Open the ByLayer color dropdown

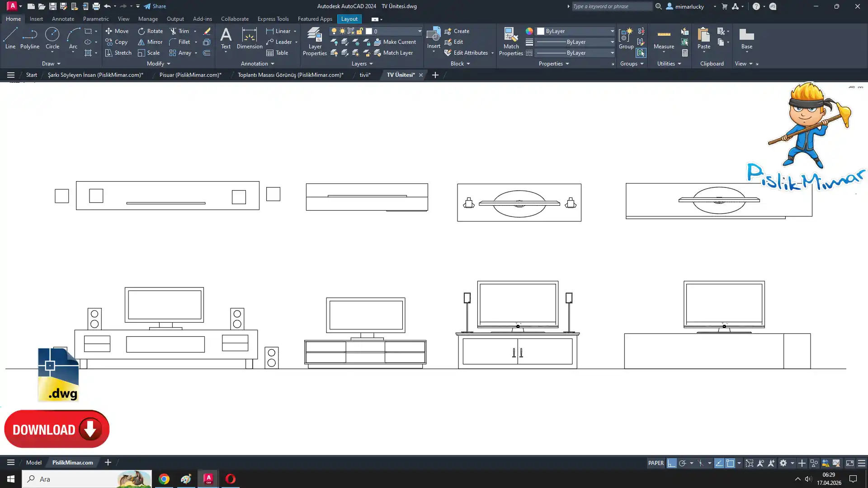pos(612,31)
